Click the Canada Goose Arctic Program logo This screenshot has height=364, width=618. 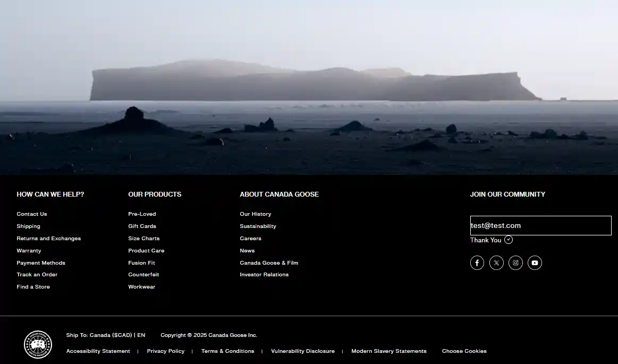tap(38, 344)
